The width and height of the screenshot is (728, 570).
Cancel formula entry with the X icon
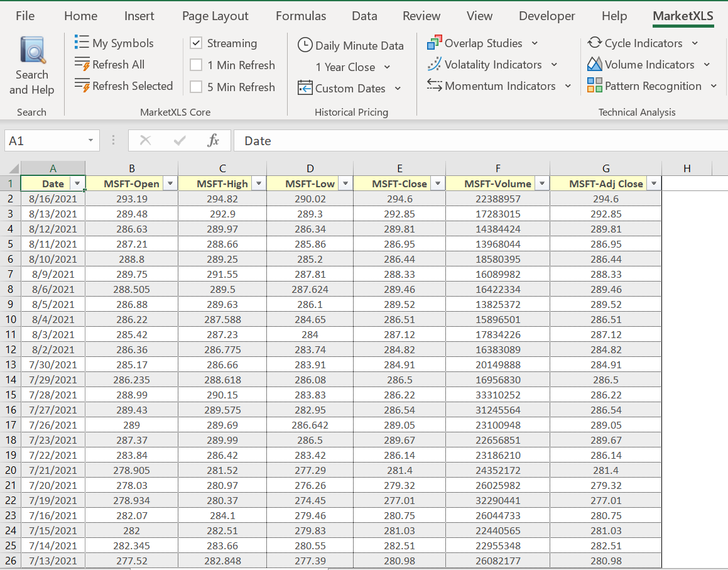pyautogui.click(x=145, y=140)
